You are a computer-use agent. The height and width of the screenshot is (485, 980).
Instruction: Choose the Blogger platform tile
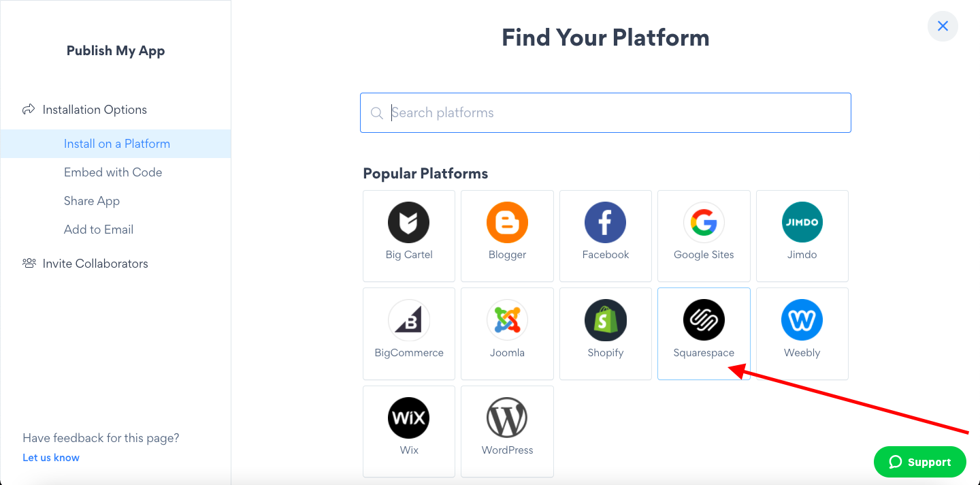pyautogui.click(x=507, y=236)
